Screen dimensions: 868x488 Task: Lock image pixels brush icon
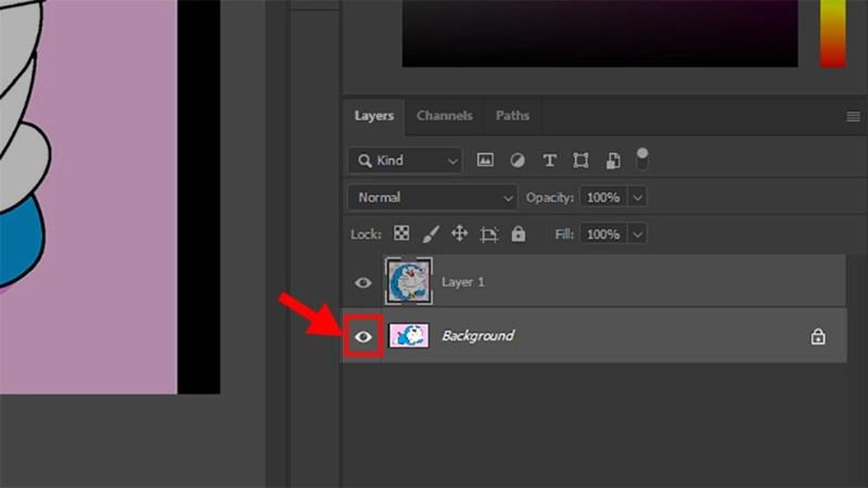(x=431, y=234)
